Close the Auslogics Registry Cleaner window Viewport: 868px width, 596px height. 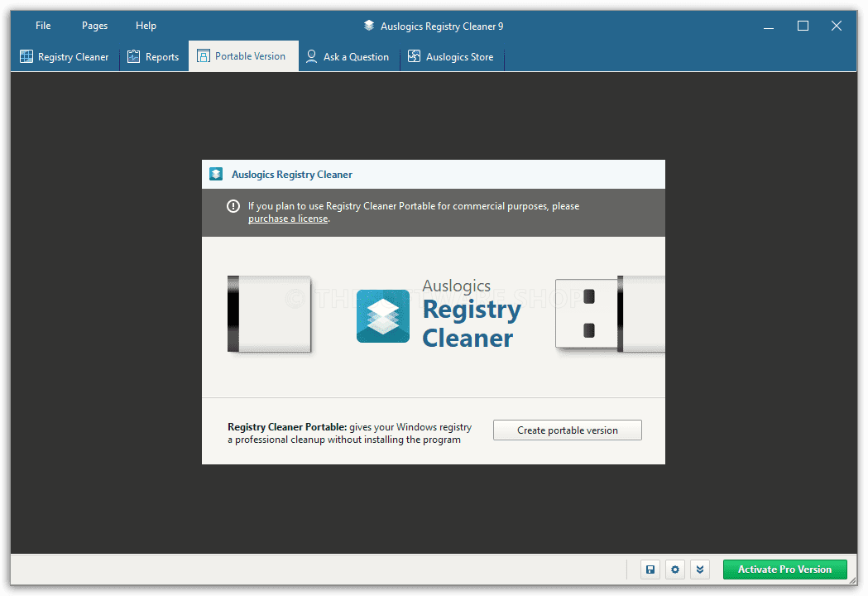(x=837, y=26)
